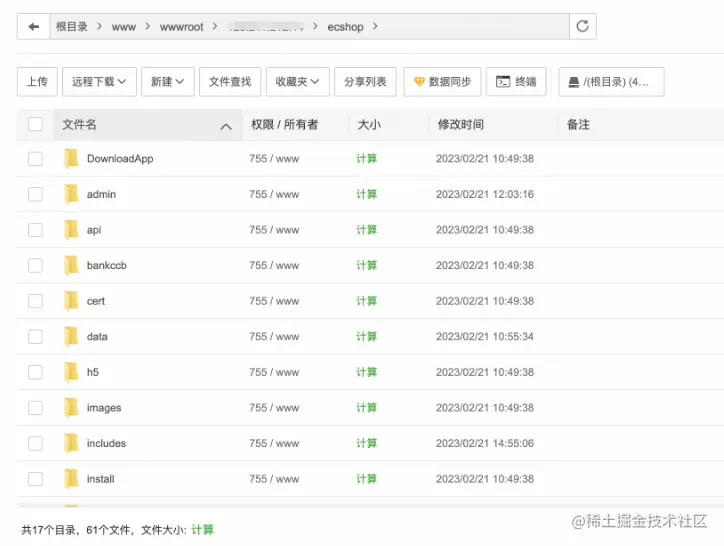Click modified time 2023/02/21 14:55:06

(x=485, y=443)
